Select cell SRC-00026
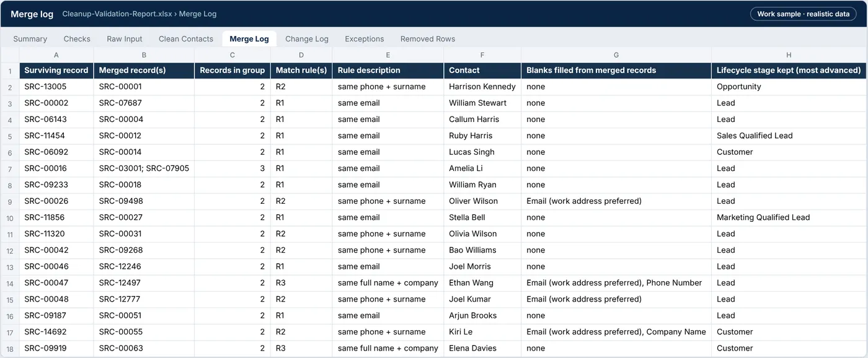Image resolution: width=868 pixels, height=358 pixels. pos(56,201)
